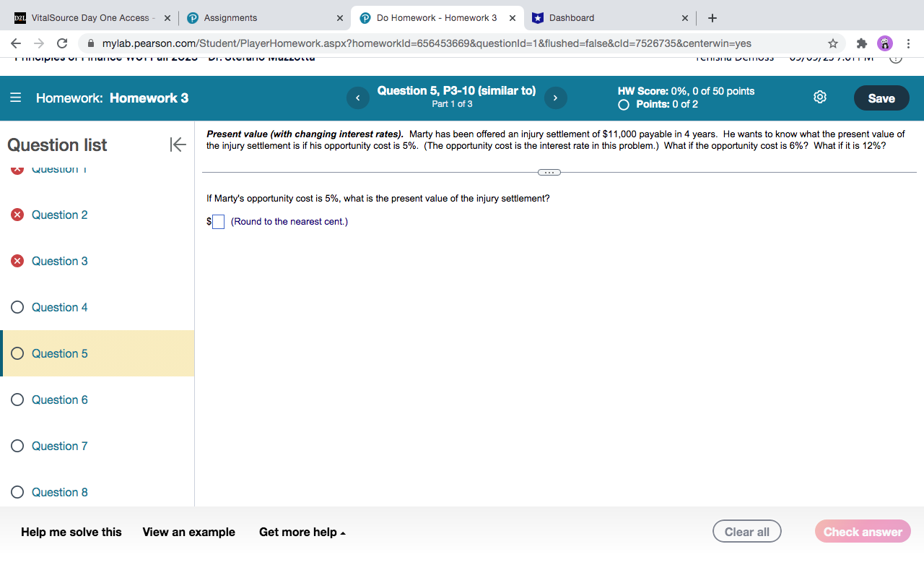Click the Check answer button
924x578 pixels.
(x=863, y=531)
